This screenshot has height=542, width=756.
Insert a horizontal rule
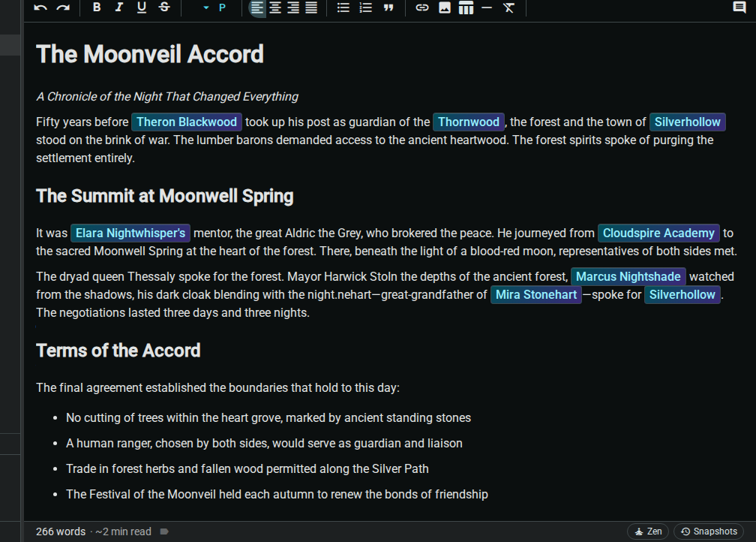(x=487, y=8)
